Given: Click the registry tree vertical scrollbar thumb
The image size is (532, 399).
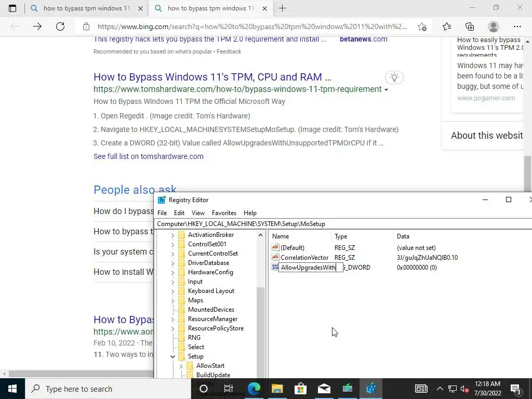Looking at the screenshot, I should point(261,332).
